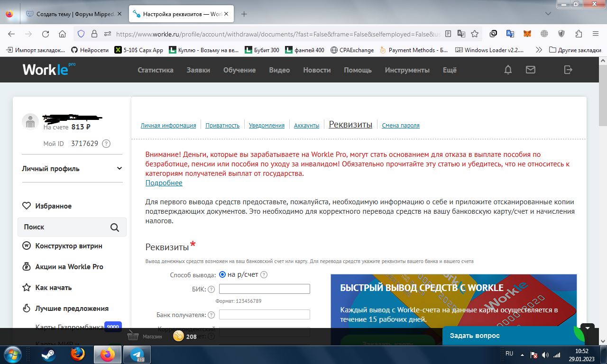
Task: Open the Статистика menu
Action: point(156,70)
